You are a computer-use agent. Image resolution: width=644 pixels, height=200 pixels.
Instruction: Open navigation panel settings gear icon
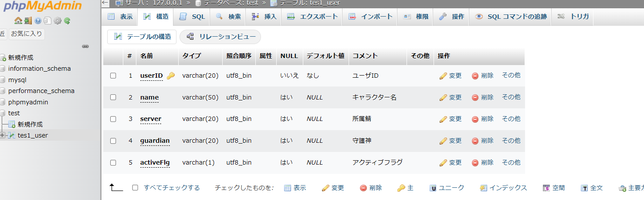click(57, 21)
